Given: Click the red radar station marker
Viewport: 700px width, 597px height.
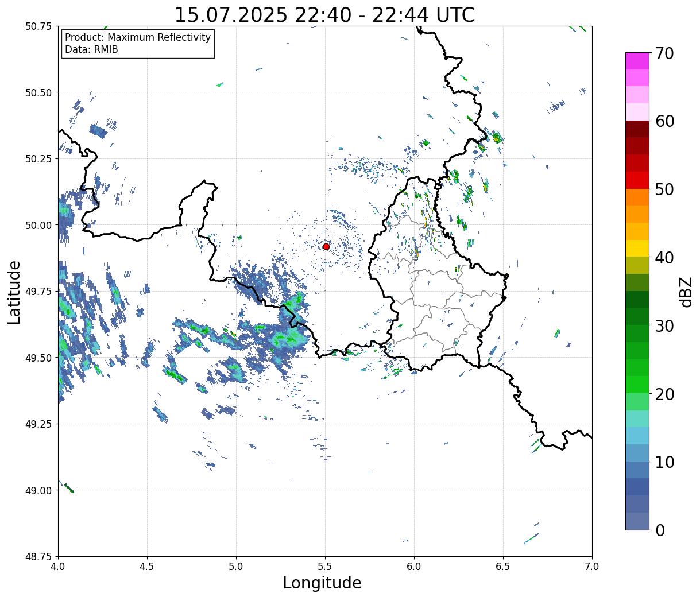Looking at the screenshot, I should pyautogui.click(x=326, y=246).
